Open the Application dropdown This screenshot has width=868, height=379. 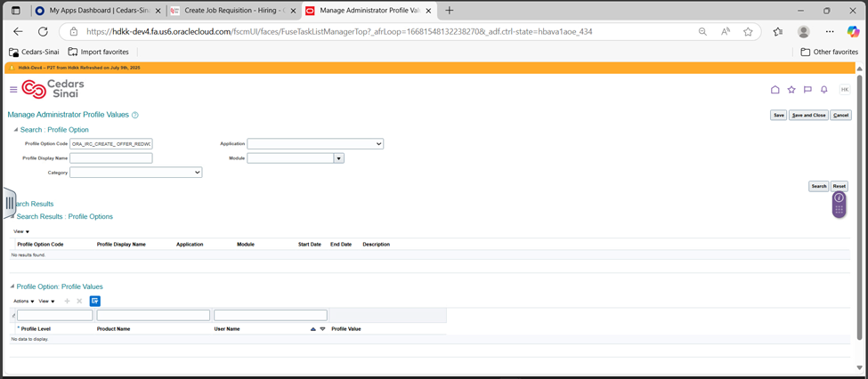click(315, 144)
